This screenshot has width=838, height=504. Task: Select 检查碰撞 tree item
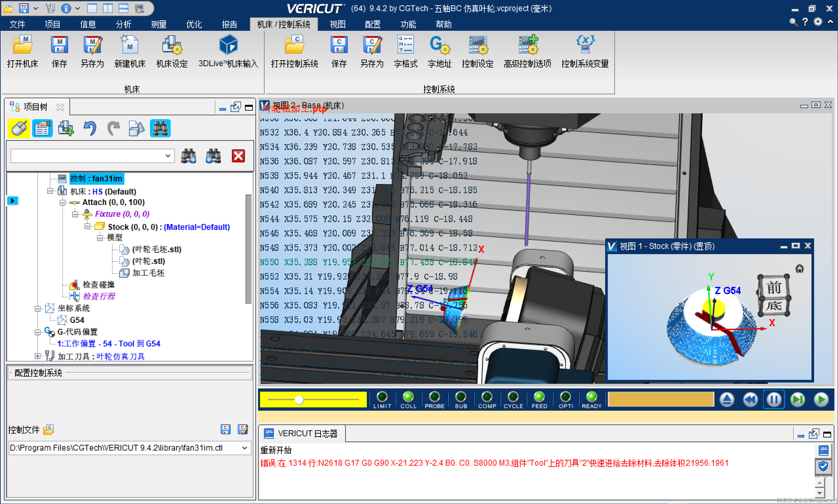(x=99, y=285)
